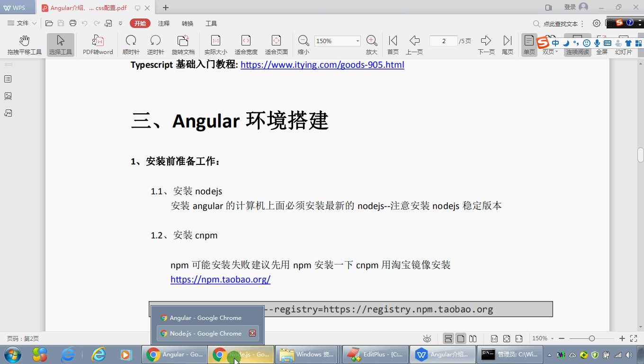Select Angular - Google Chrome preview entry
Viewport: 644px width, 364px height.
(x=207, y=318)
